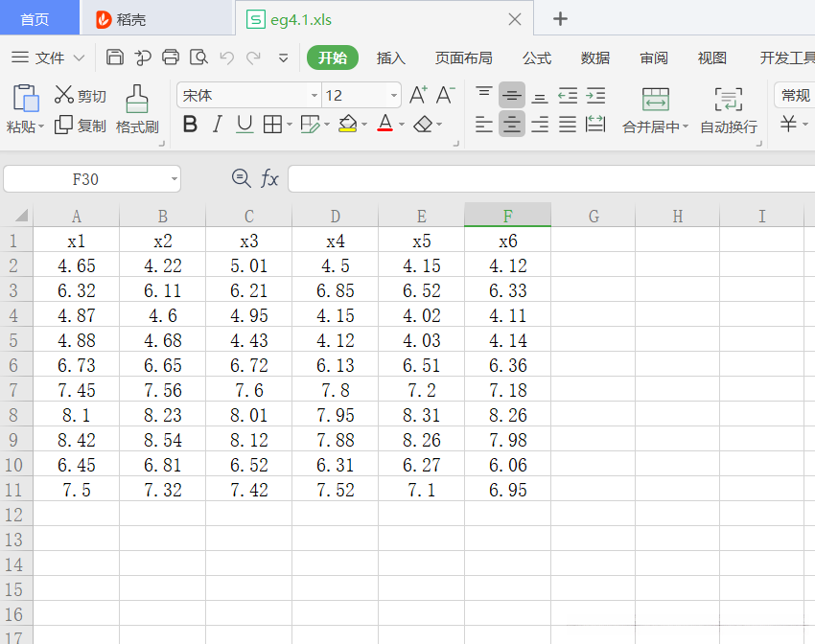Click the Wrap Text icon
The width and height of the screenshot is (815, 644).
729,99
